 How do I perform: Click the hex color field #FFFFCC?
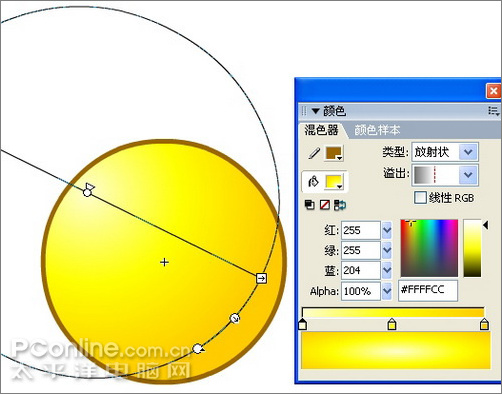(x=428, y=290)
